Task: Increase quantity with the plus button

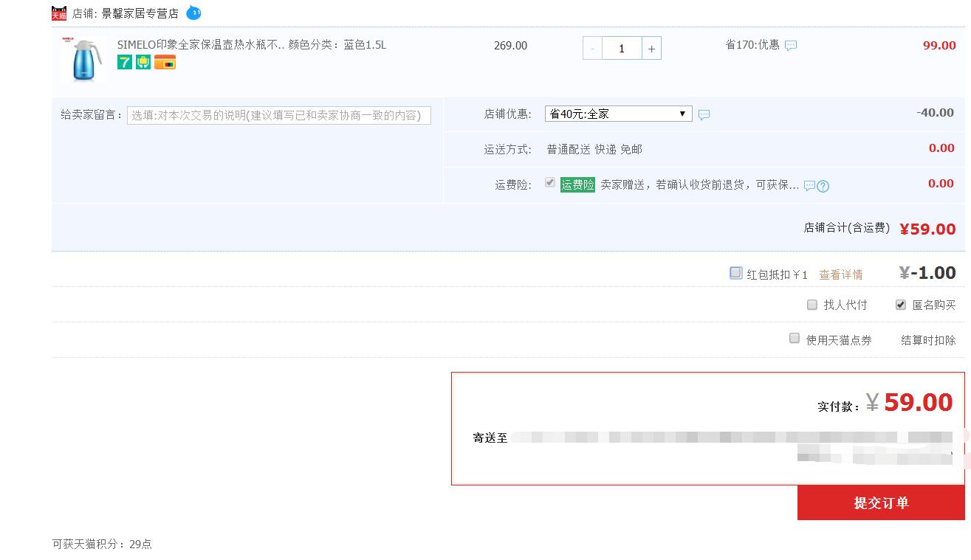Action: coord(651,49)
